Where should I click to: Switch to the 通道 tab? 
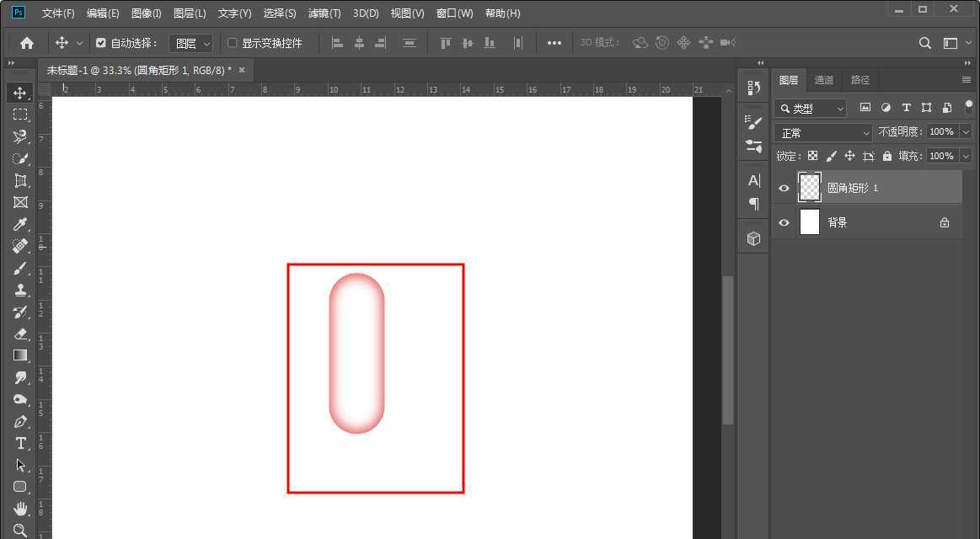point(823,79)
